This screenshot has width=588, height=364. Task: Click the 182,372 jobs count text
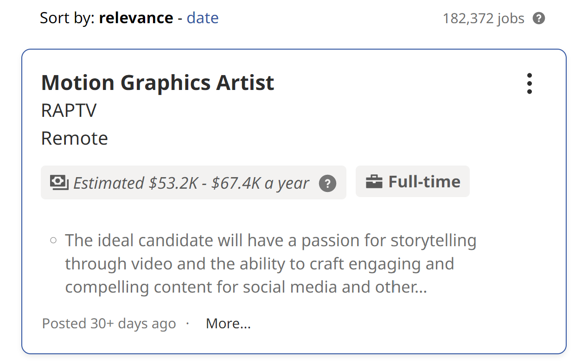pos(483,19)
